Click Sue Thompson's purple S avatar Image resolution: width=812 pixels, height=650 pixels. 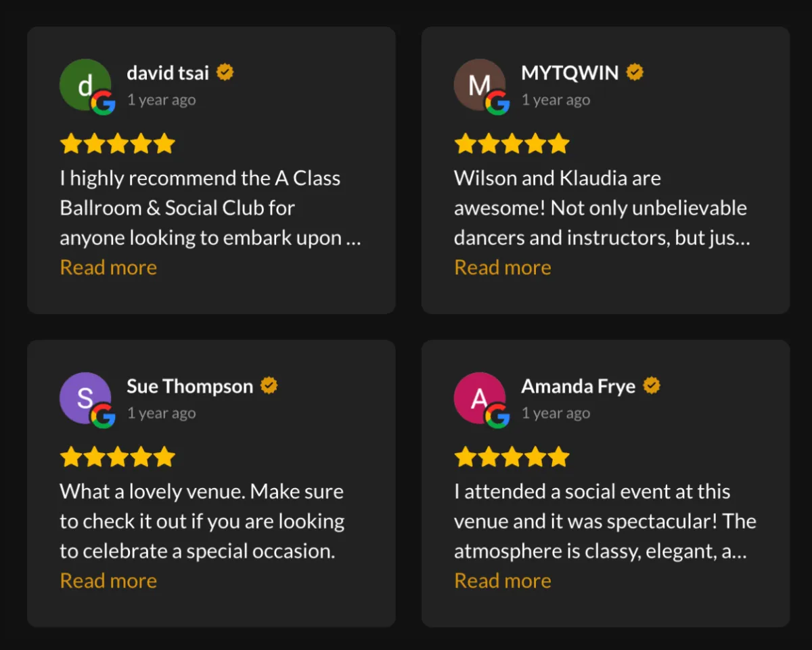(85, 398)
